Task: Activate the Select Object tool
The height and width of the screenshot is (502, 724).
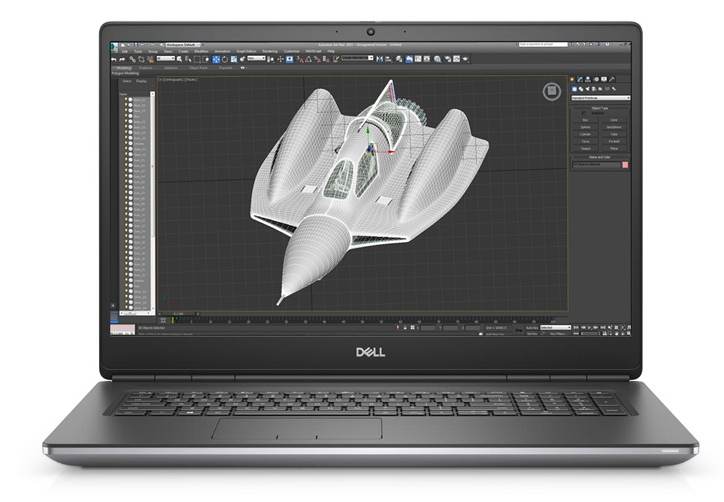Action: click(179, 59)
